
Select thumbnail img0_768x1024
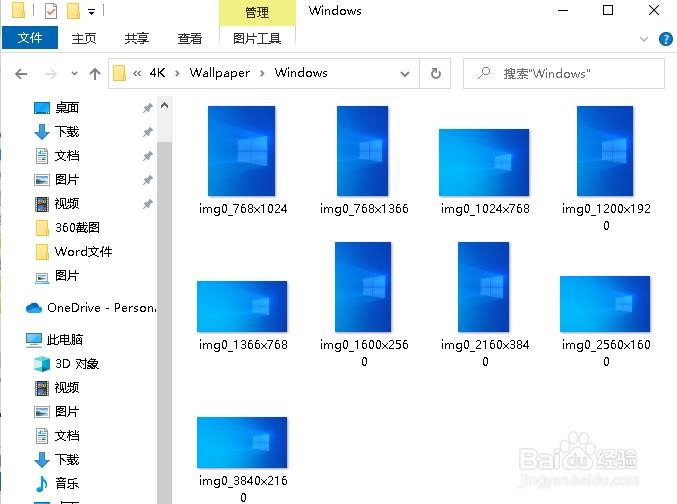[241, 151]
